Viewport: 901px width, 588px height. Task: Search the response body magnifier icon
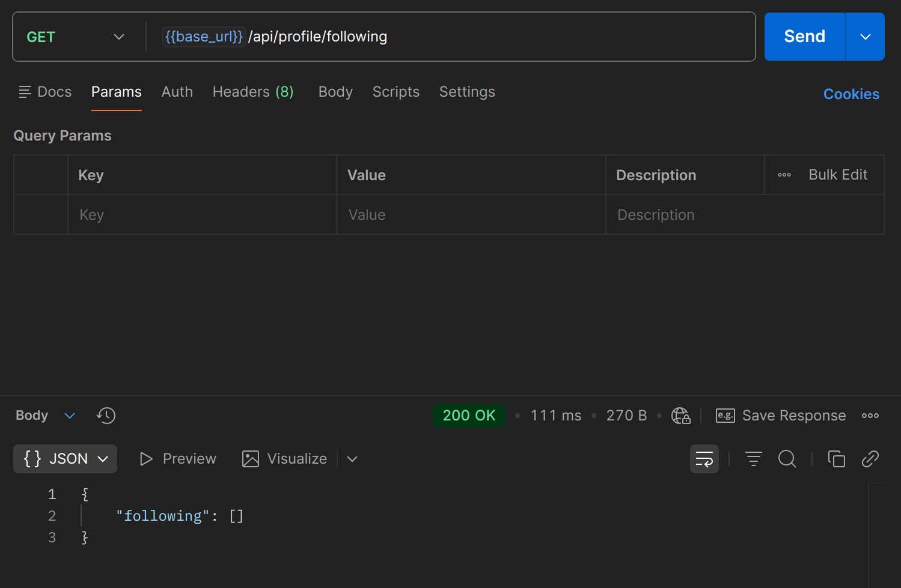tap(787, 459)
